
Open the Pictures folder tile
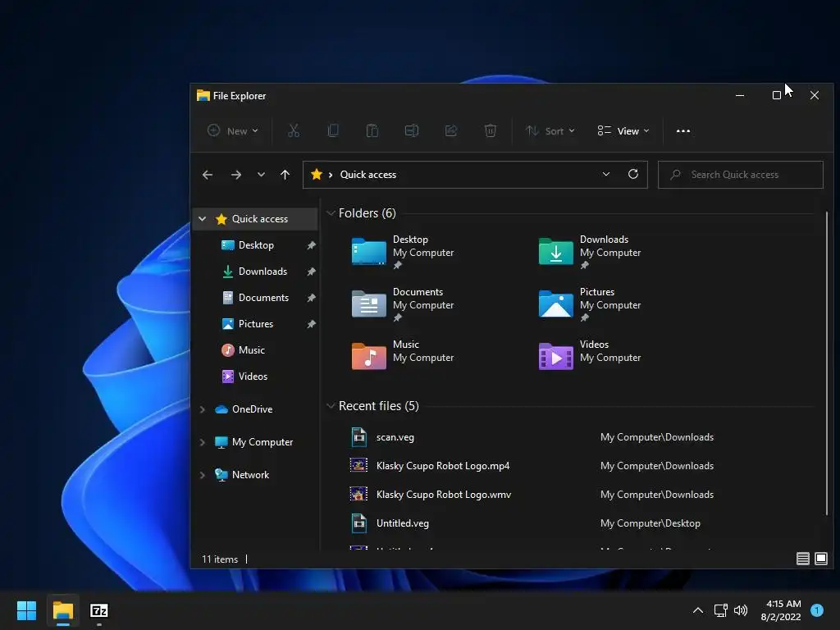[x=590, y=304]
